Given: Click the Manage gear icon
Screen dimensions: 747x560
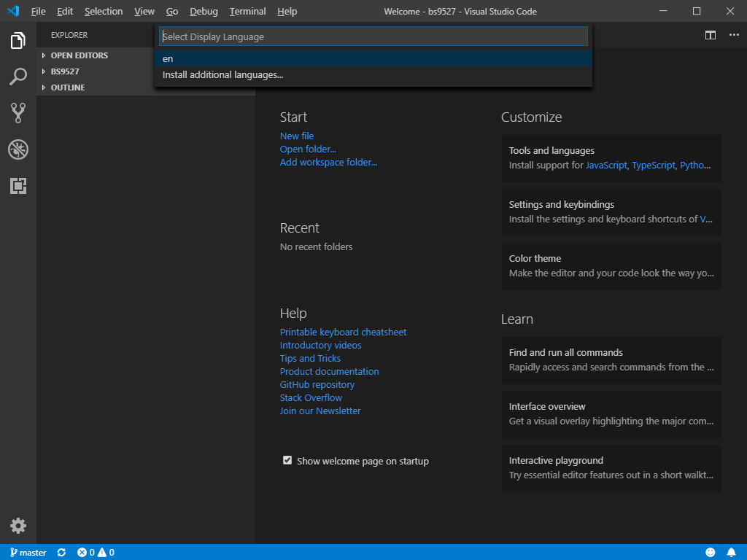Looking at the screenshot, I should (x=18, y=526).
